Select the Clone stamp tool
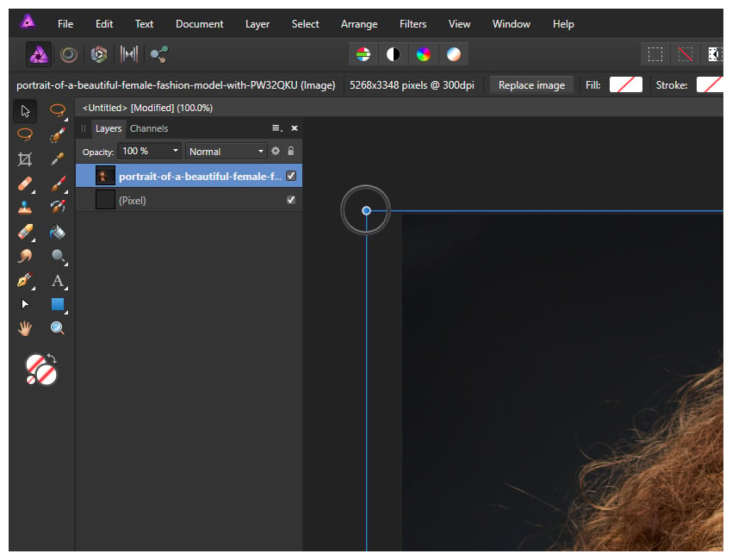 [x=25, y=208]
